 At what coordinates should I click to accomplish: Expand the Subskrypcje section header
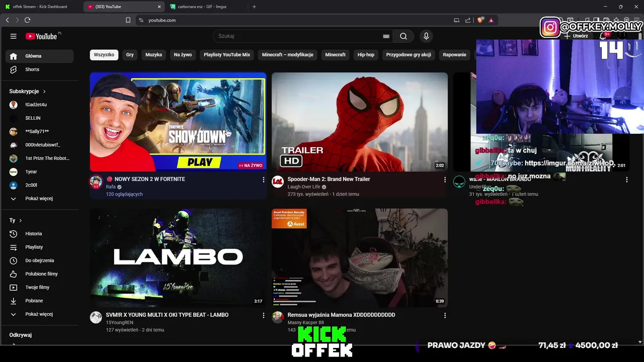pyautogui.click(x=28, y=92)
